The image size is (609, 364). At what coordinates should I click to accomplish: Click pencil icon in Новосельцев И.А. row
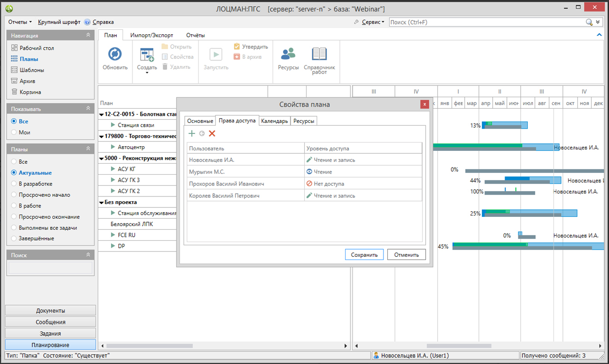click(x=309, y=160)
